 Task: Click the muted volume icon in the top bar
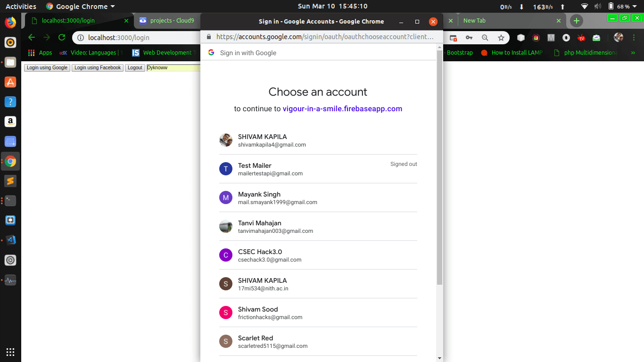(598, 7)
